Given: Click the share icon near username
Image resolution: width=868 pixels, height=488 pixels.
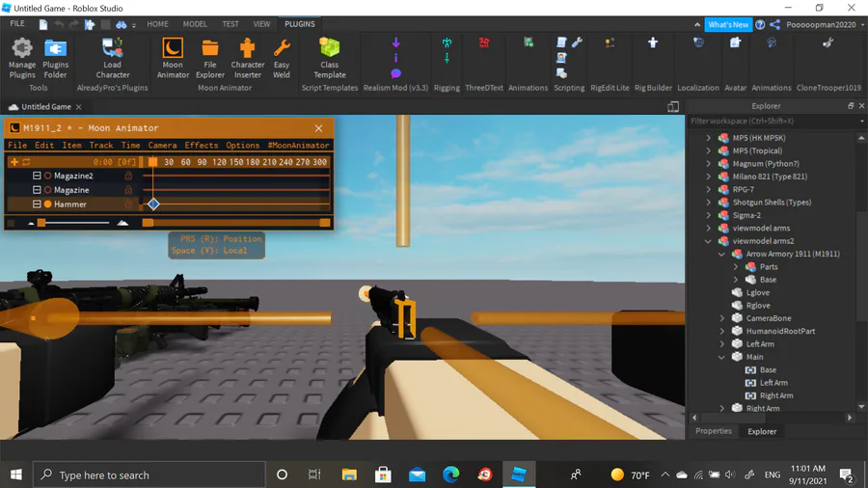Looking at the screenshot, I should pyautogui.click(x=775, y=24).
